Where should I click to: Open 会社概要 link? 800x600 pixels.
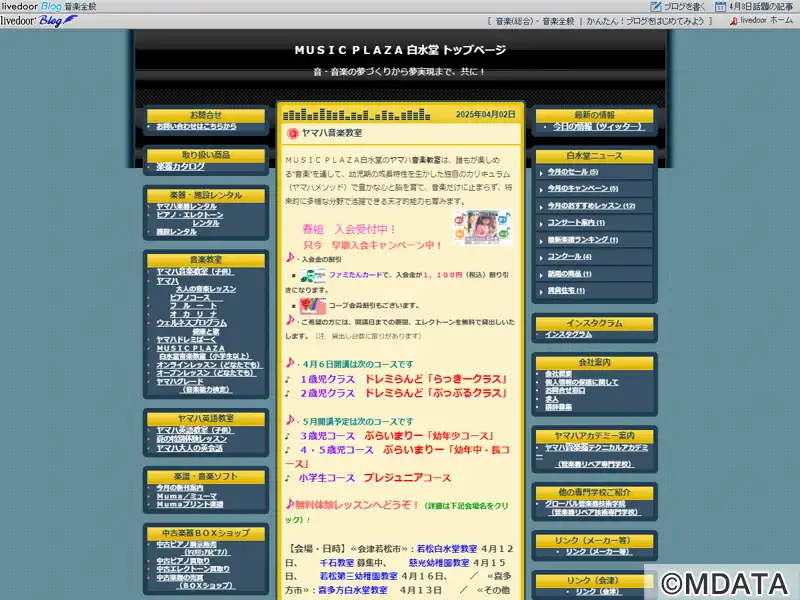point(558,374)
